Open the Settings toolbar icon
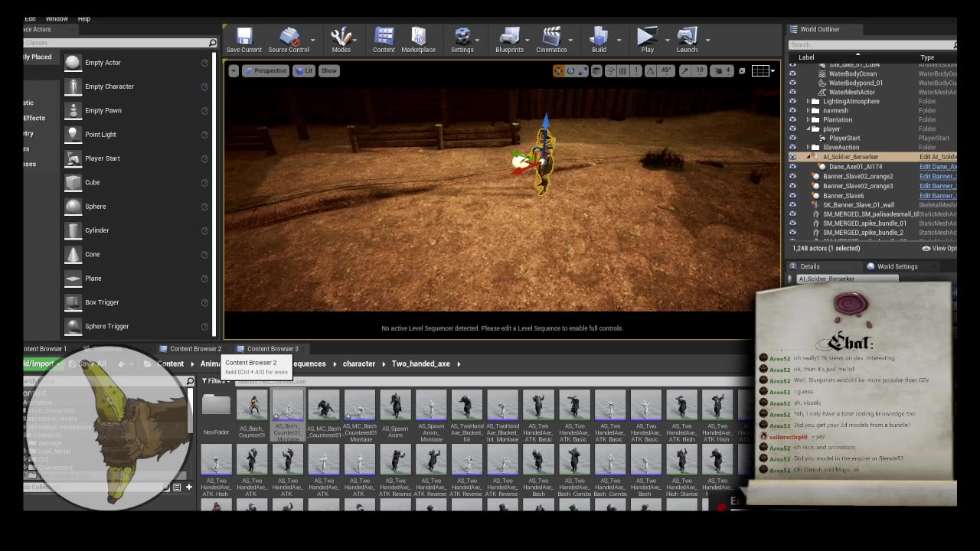 click(462, 41)
